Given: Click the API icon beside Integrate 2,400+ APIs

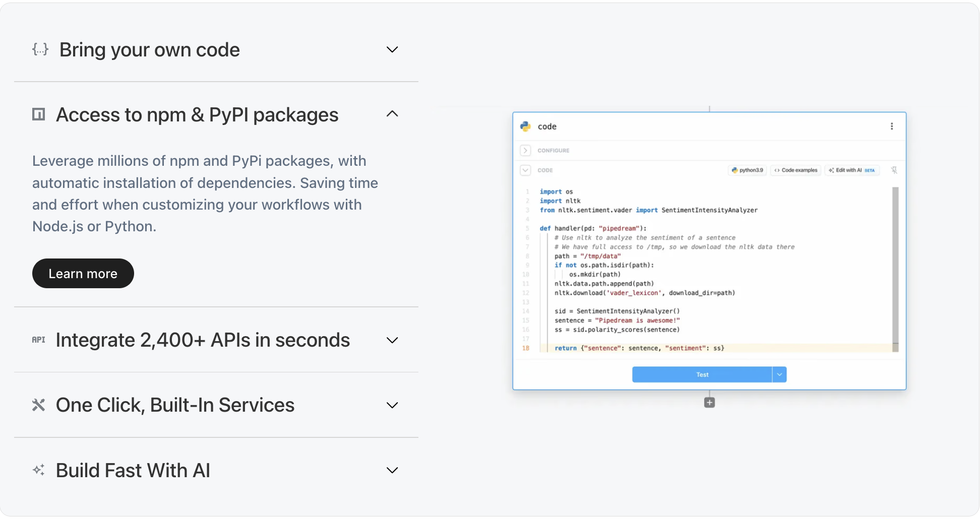Looking at the screenshot, I should pos(39,340).
